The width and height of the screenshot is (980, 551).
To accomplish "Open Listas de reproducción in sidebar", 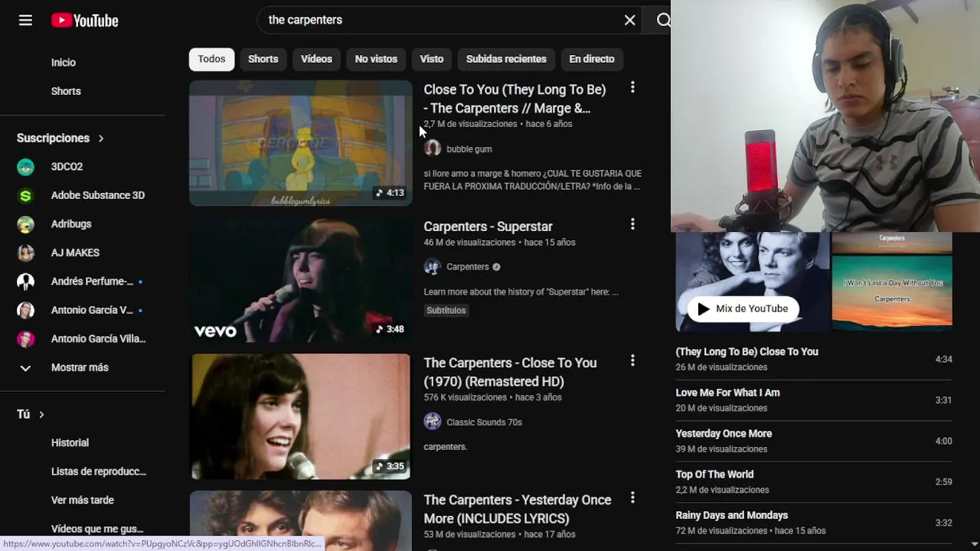I will [98, 471].
